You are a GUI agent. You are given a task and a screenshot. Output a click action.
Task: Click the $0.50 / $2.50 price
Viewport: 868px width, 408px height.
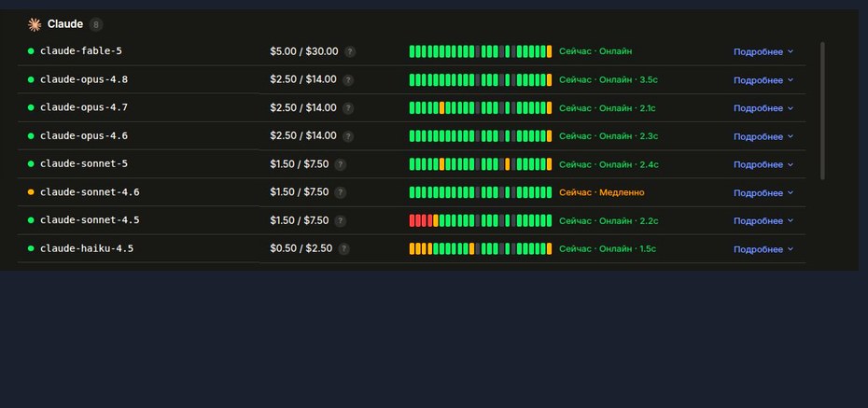tap(301, 248)
